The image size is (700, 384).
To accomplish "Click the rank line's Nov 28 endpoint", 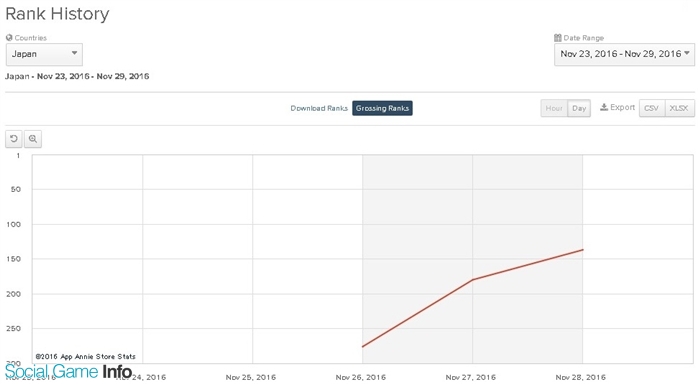I will [x=583, y=250].
